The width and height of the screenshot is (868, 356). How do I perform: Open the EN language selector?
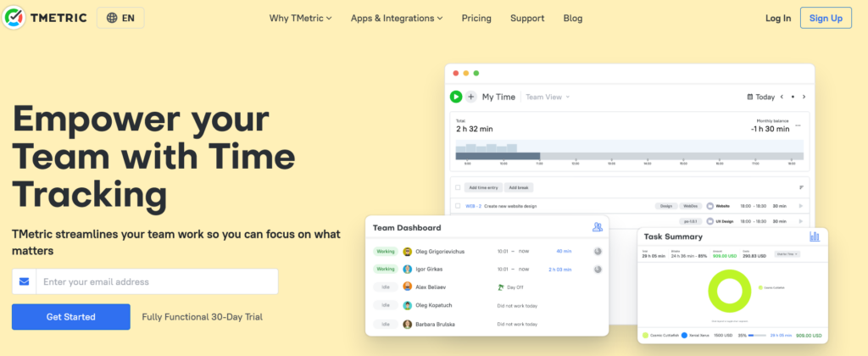coord(120,18)
